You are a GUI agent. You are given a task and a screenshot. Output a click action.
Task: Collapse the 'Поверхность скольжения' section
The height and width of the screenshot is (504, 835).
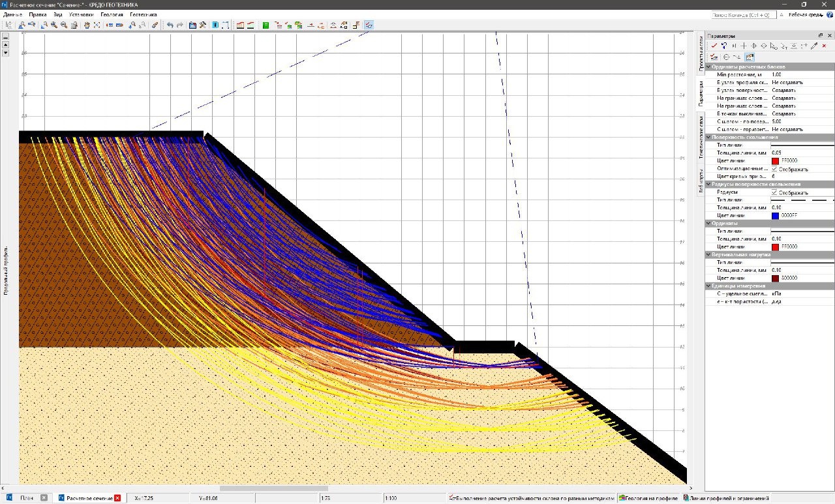point(708,137)
